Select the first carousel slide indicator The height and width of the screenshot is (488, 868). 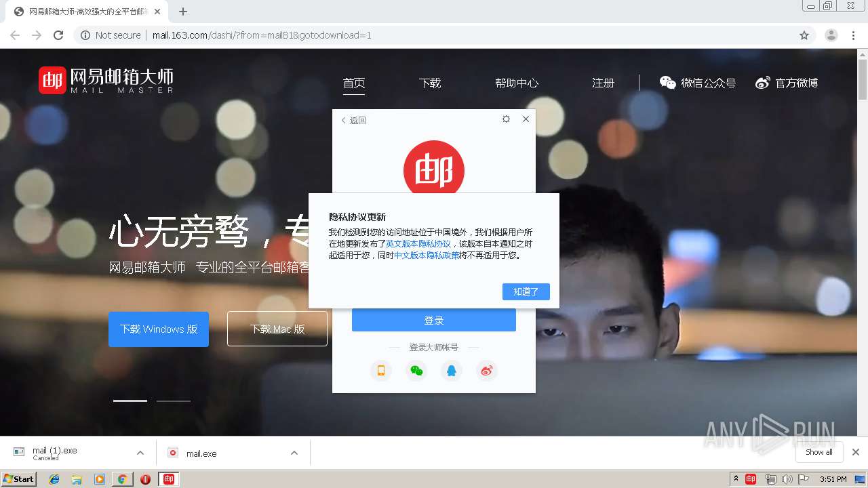130,401
